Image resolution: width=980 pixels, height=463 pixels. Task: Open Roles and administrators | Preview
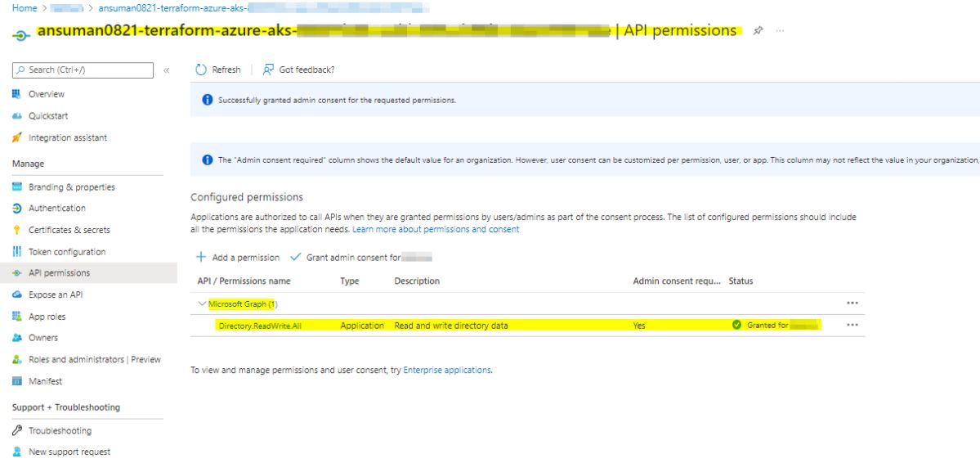94,360
